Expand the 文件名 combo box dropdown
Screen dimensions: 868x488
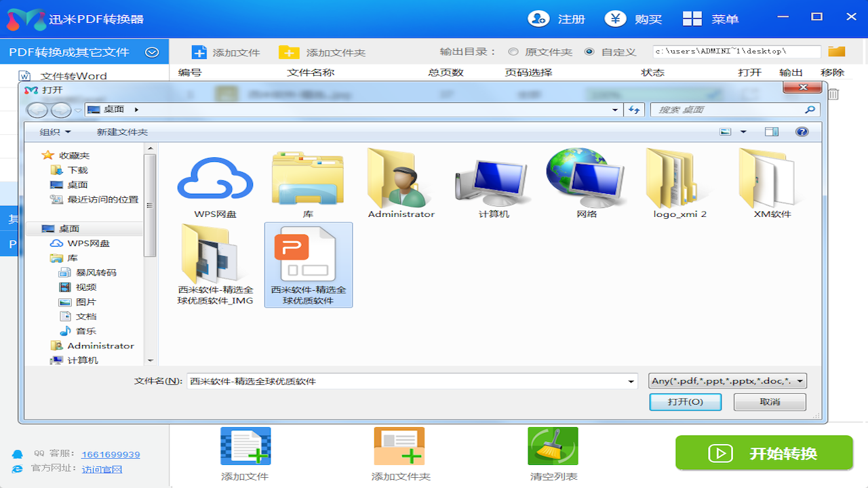(629, 381)
